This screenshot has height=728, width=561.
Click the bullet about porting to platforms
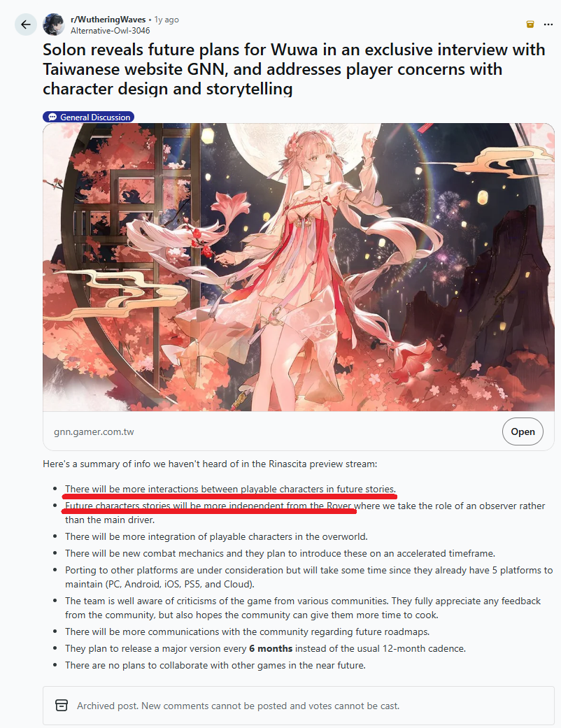pos(308,577)
